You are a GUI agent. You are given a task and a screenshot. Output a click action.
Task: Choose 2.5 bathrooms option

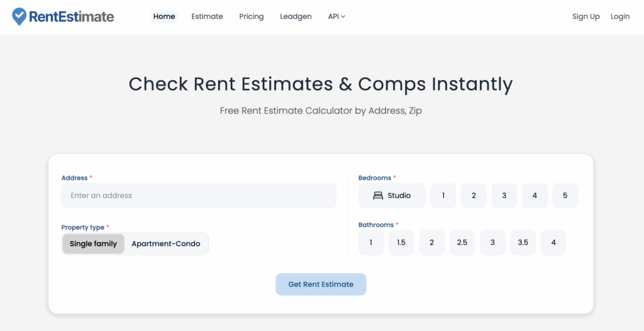462,243
